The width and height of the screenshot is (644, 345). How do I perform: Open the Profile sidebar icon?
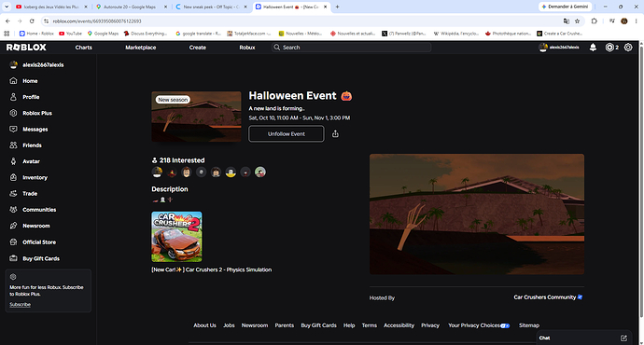14,97
